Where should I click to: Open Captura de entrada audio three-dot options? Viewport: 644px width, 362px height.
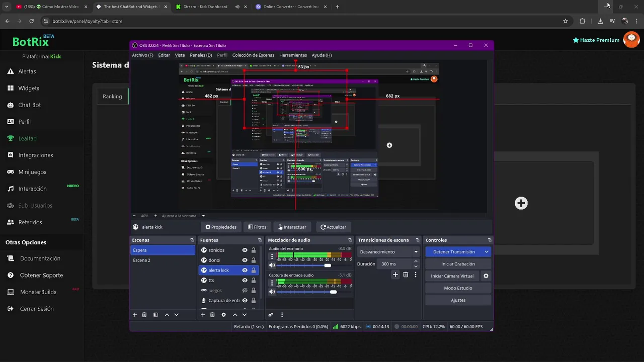[x=272, y=283]
